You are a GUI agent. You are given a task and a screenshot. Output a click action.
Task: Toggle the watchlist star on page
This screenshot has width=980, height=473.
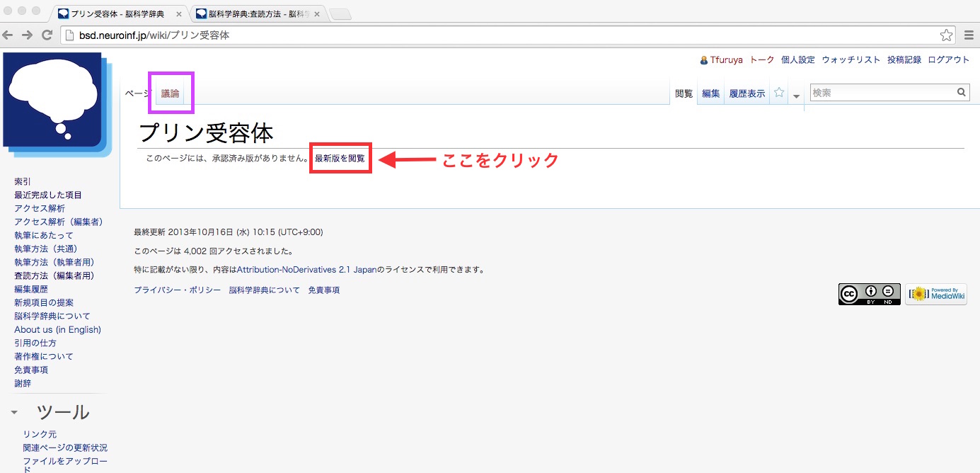pos(779,93)
